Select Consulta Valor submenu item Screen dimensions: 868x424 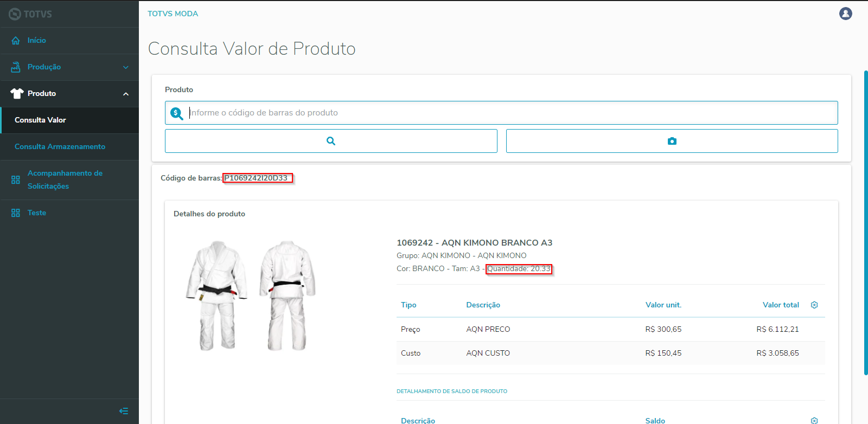point(70,120)
